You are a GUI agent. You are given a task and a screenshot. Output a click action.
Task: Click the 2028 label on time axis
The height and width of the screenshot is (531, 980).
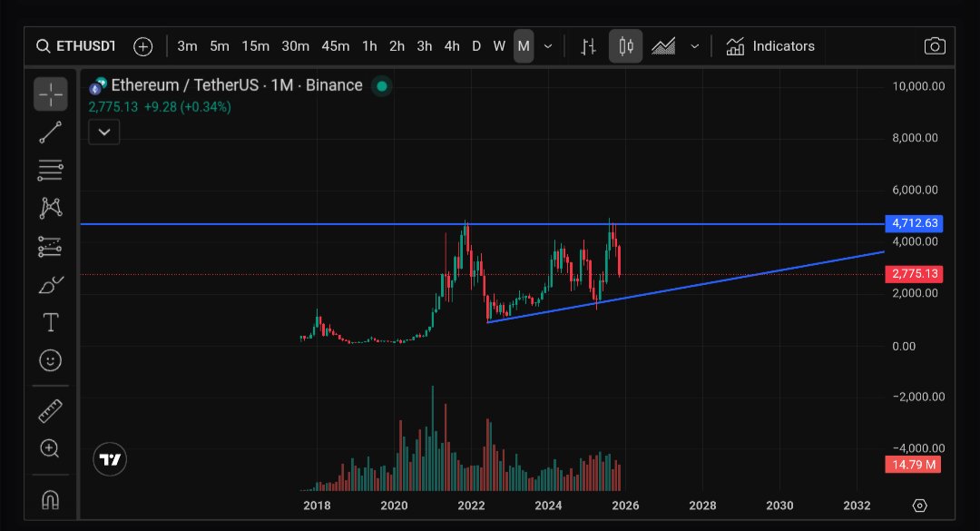702,506
